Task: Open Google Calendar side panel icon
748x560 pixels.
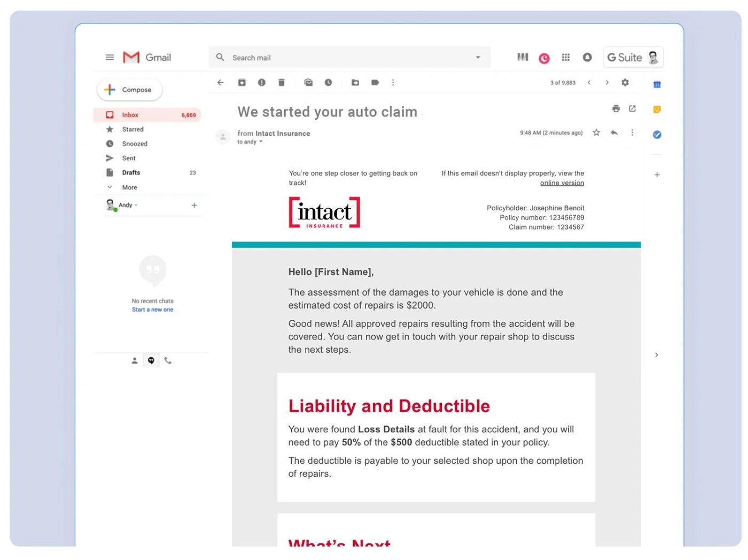Action: point(657,84)
